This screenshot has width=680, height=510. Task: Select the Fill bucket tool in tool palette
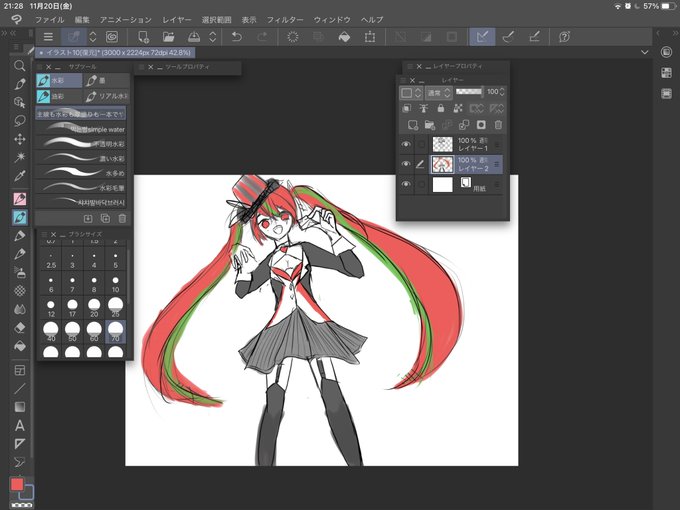click(20, 346)
